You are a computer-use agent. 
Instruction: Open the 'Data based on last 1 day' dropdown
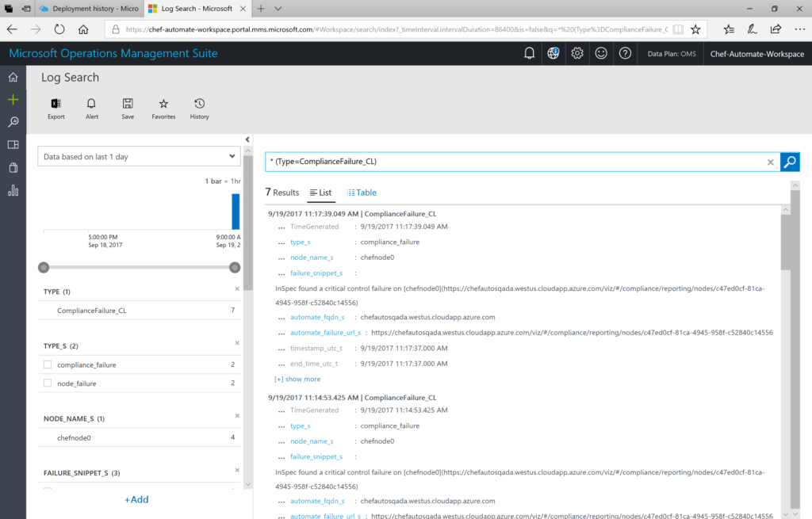[x=139, y=156]
